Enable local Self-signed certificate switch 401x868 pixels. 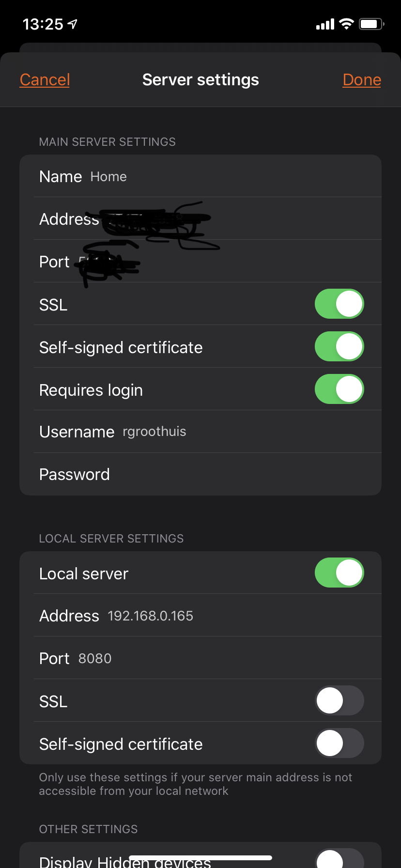[x=339, y=744]
